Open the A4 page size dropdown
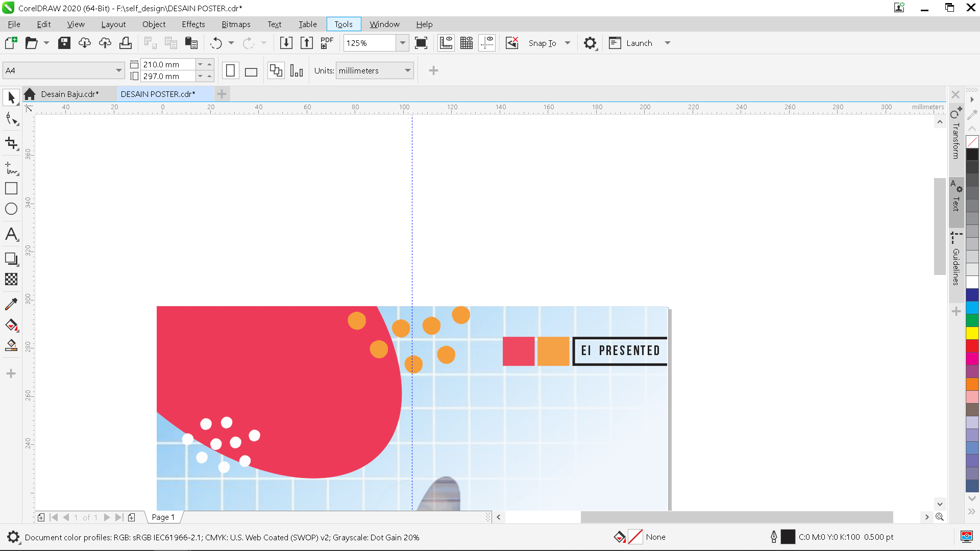980x551 pixels. tap(118, 70)
